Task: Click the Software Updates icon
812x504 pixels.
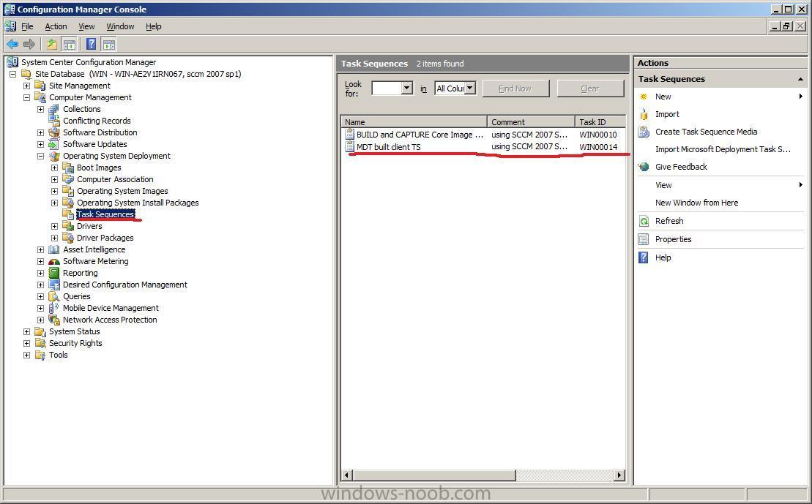Action: pyautogui.click(x=54, y=144)
